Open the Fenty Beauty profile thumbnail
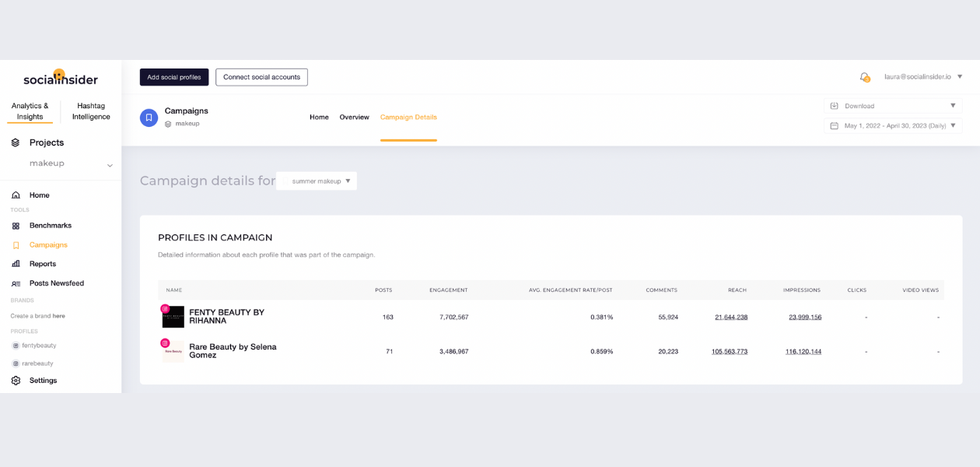 tap(173, 318)
